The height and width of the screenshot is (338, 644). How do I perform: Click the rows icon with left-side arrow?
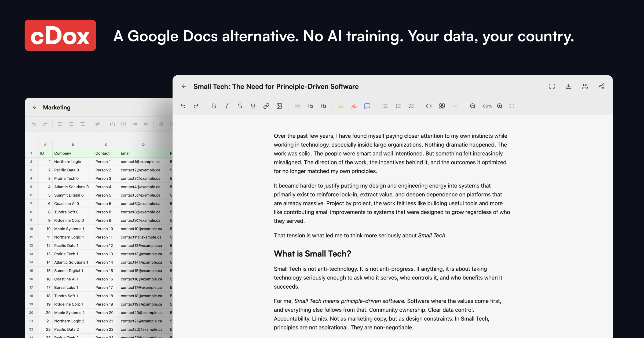tap(135, 124)
